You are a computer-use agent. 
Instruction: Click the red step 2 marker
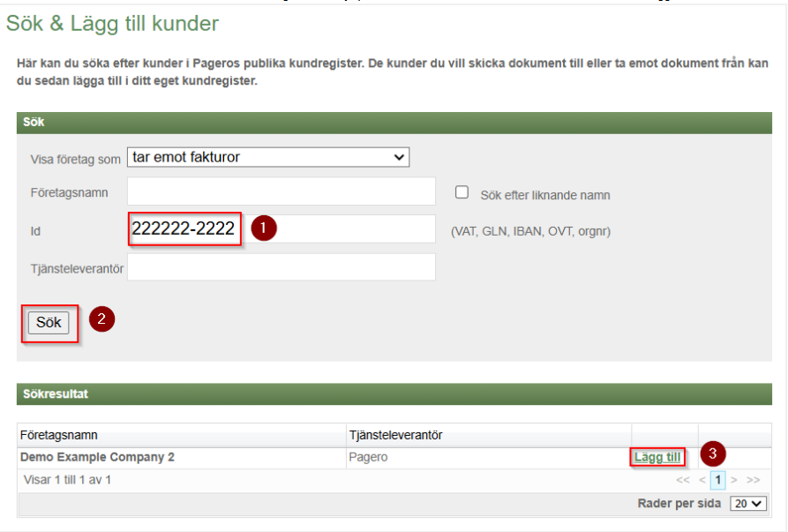(101, 319)
